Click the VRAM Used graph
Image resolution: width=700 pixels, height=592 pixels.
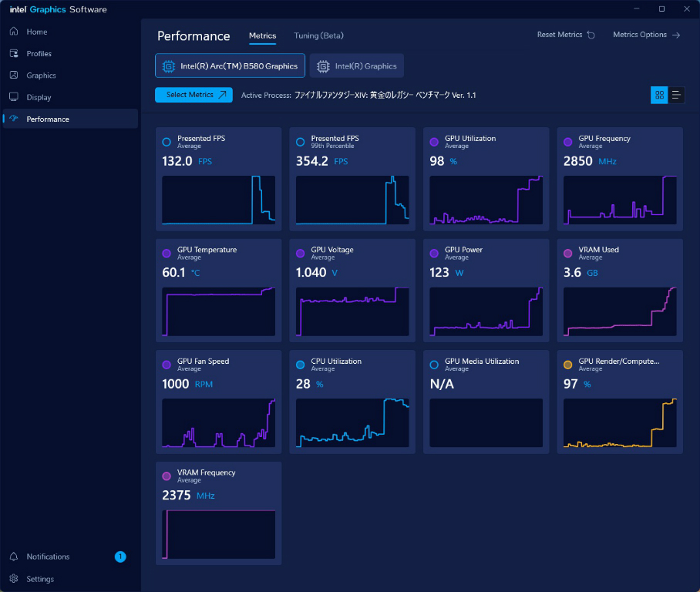tap(620, 312)
